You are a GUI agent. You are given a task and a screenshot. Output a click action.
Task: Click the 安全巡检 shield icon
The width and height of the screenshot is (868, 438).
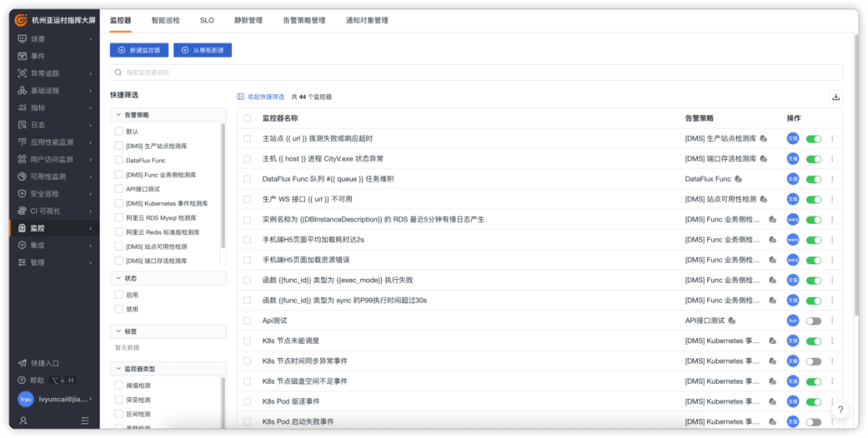point(22,194)
